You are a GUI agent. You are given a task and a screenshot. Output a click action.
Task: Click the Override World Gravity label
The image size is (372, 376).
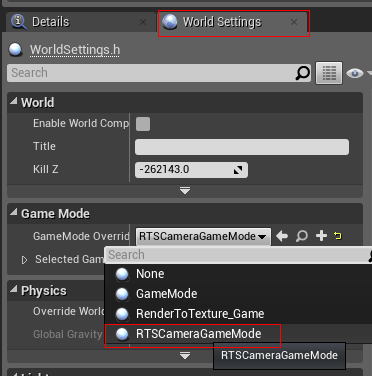tap(68, 311)
